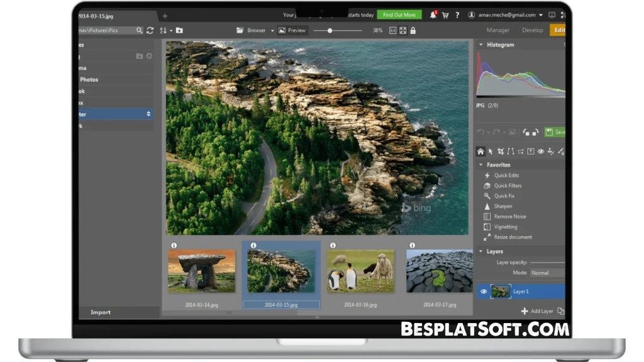Click the Vignetting tool
This screenshot has width=644, height=362.
[505, 227]
